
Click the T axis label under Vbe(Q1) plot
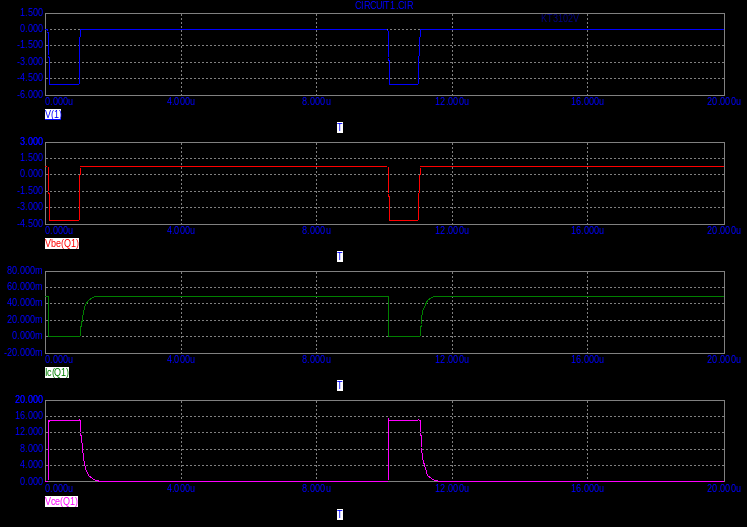click(340, 256)
